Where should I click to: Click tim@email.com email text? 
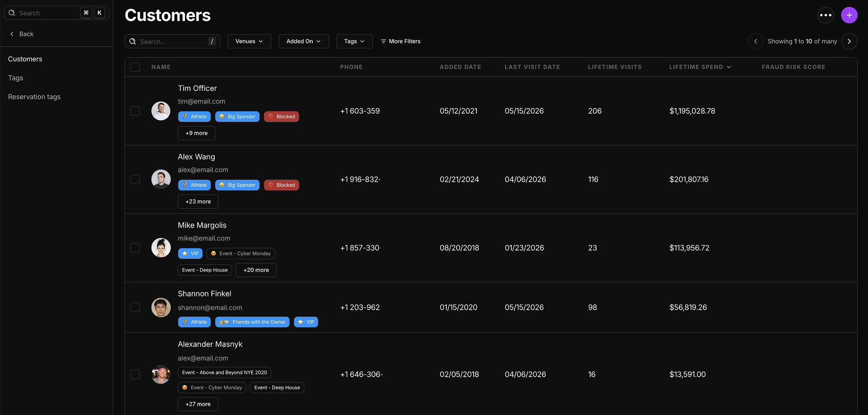click(x=201, y=102)
